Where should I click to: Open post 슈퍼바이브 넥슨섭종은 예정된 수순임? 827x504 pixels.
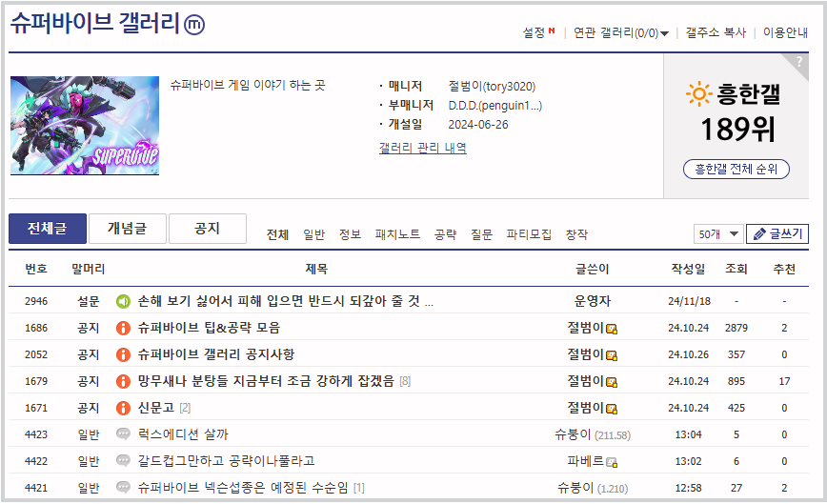point(243,488)
